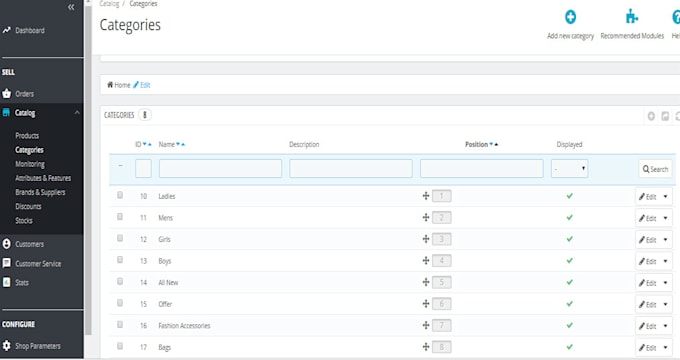This screenshot has height=360, width=680.
Task: Open the Edit dropdown arrow for Mens
Action: pyautogui.click(x=665, y=218)
